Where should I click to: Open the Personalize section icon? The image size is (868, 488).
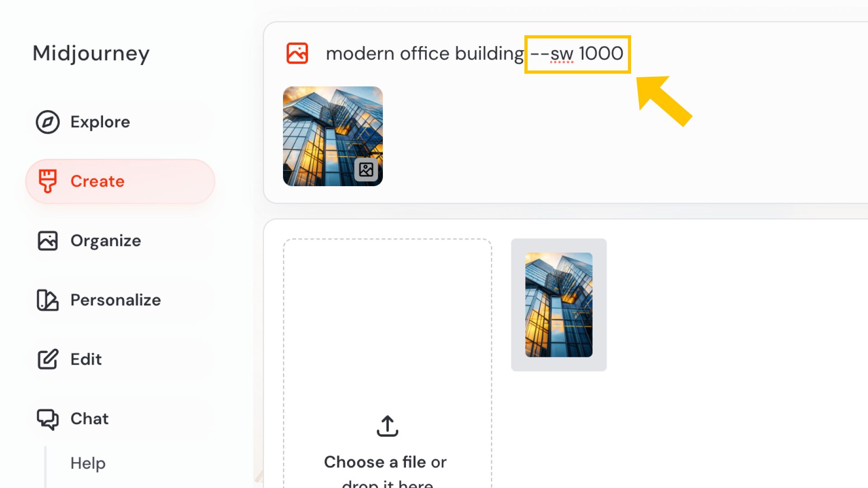point(47,299)
